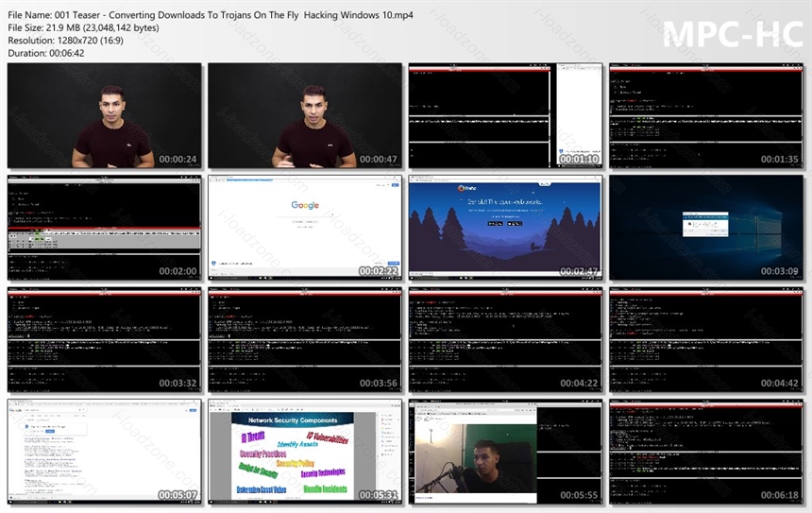812x513 pixels.
Task: Click the 'File Size: 21.9 MB' line
Action: [83, 28]
